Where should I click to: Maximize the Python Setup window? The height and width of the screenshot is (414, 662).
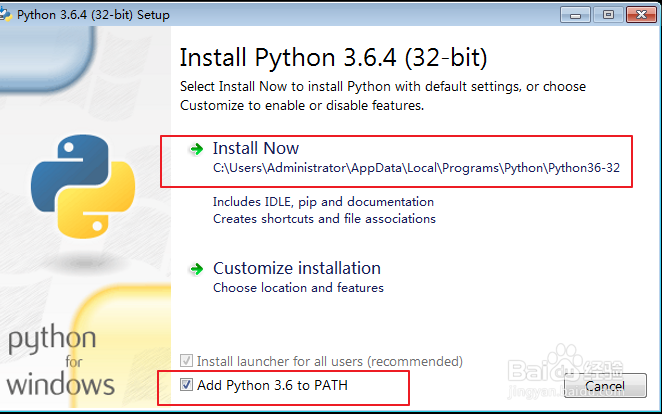tap(606, 15)
